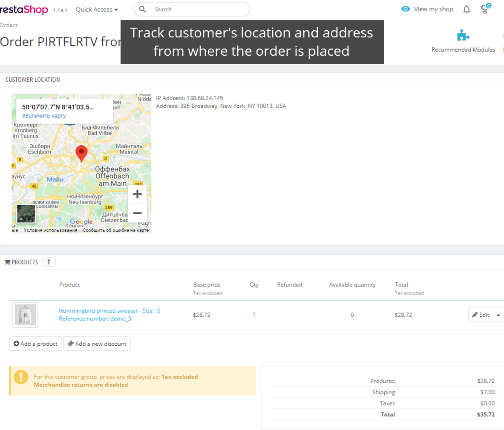
Task: Click IP Address 138.68.24.145 text
Action: coord(189,98)
